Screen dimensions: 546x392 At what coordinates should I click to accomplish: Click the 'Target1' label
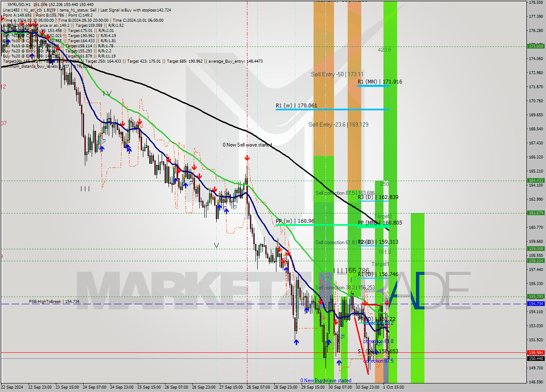coord(380,264)
